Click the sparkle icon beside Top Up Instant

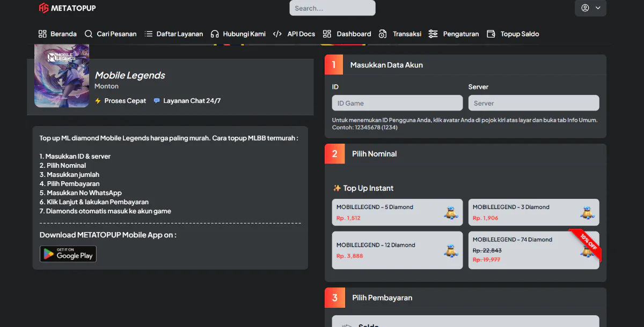337,188
